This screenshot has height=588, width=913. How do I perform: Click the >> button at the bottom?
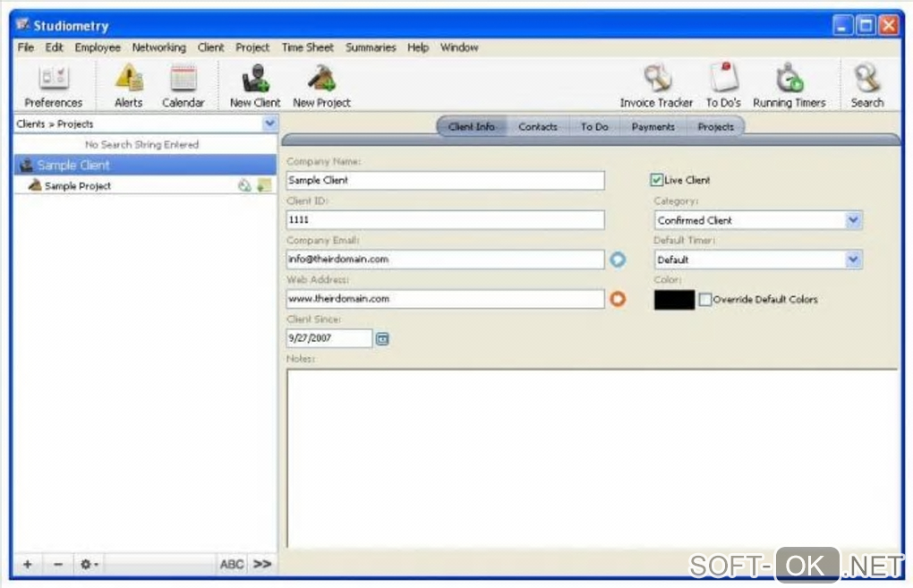(x=262, y=564)
